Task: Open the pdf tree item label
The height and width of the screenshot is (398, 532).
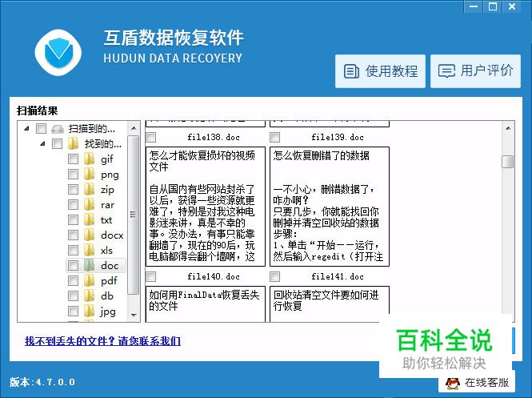Action: point(109,281)
